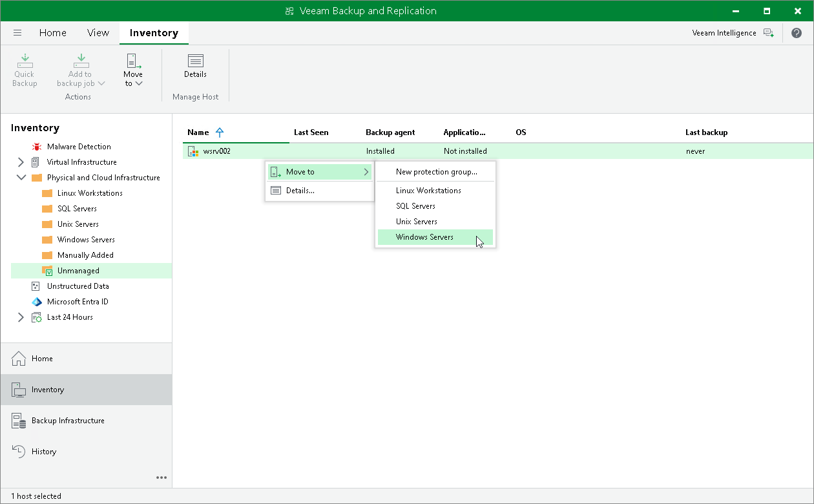Image resolution: width=814 pixels, height=504 pixels.
Task: Open the Backup Infrastructure pane
Action: pyautogui.click(x=86, y=421)
